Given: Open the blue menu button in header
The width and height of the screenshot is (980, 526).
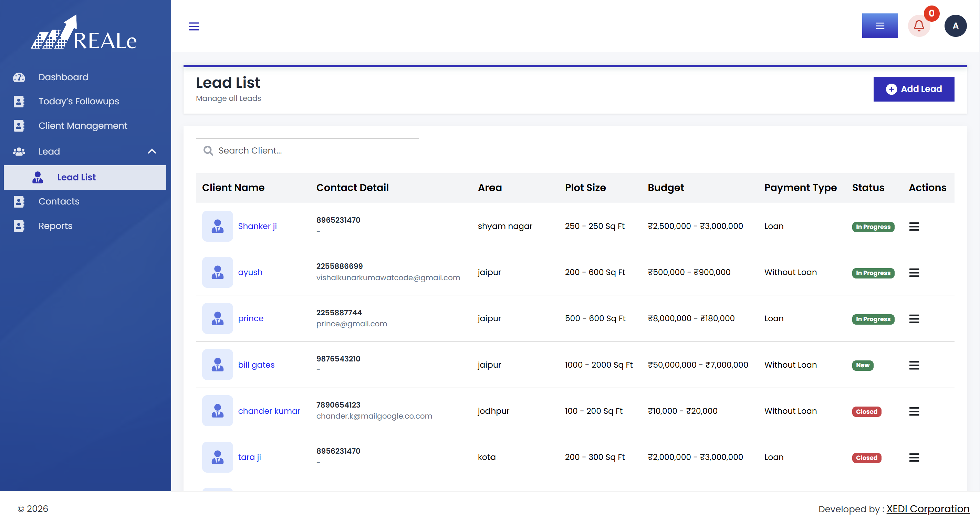Looking at the screenshot, I should click(879, 26).
